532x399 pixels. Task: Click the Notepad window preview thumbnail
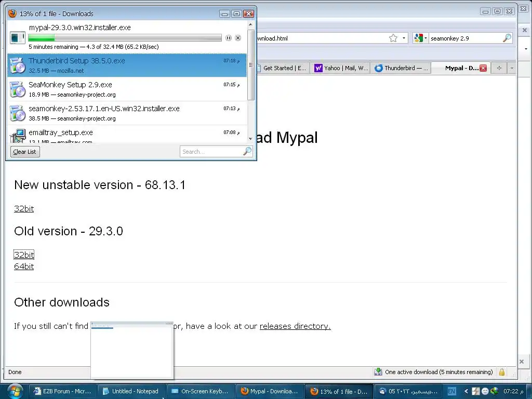pyautogui.click(x=132, y=350)
